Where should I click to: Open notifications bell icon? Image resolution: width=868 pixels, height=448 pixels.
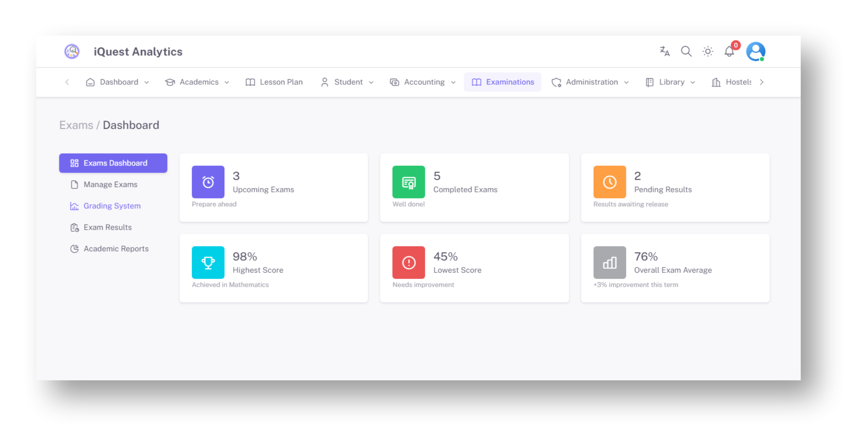(729, 51)
